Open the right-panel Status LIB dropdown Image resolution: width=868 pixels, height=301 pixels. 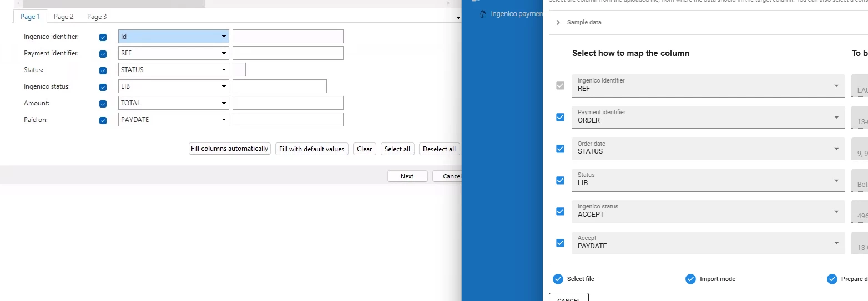(x=708, y=180)
